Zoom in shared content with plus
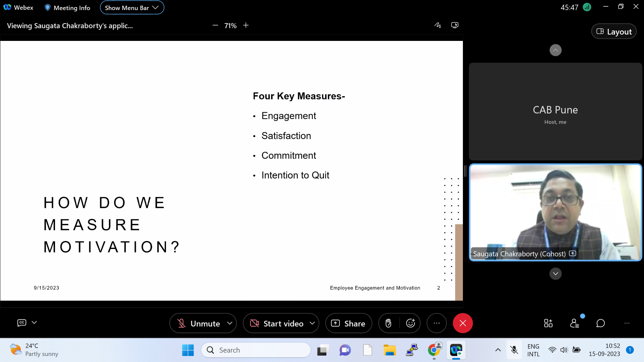This screenshot has height=362, width=644. tap(246, 25)
